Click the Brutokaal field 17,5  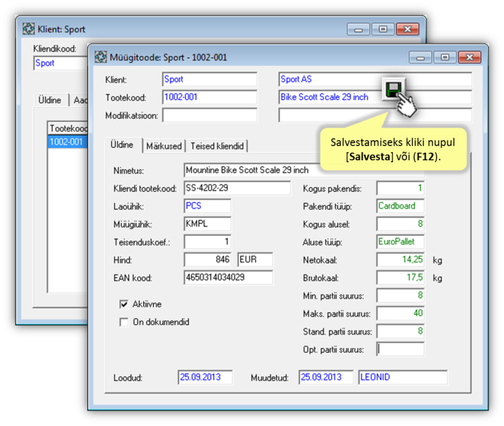[x=400, y=277]
